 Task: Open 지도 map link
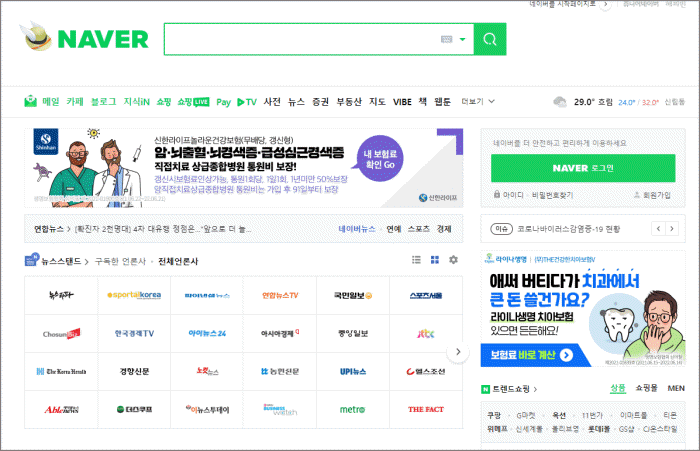pos(377,101)
